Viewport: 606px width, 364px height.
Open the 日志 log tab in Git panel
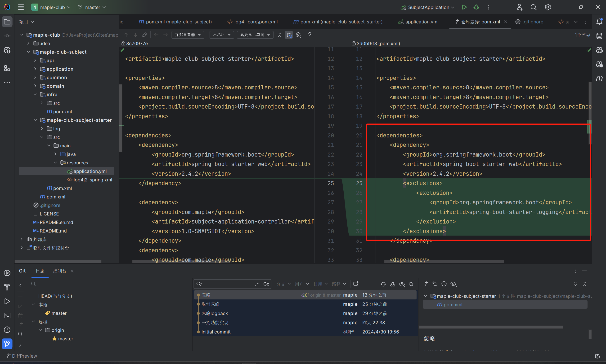40,271
